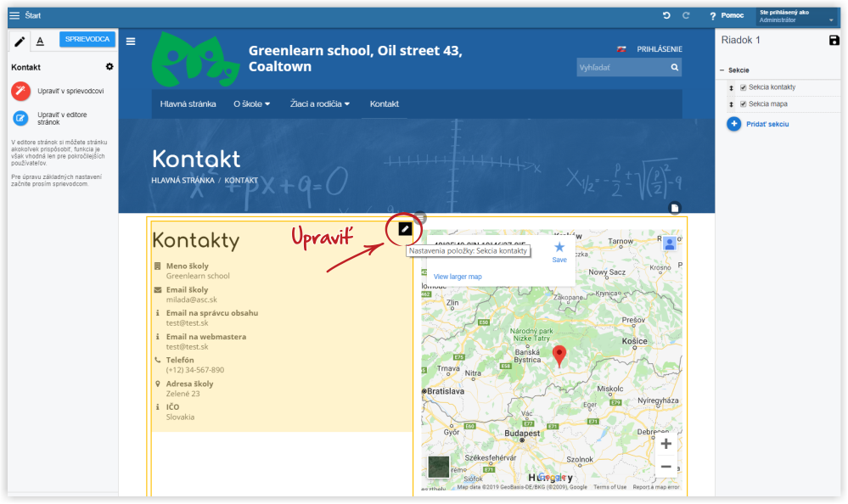Zoom in on the map

click(x=665, y=444)
